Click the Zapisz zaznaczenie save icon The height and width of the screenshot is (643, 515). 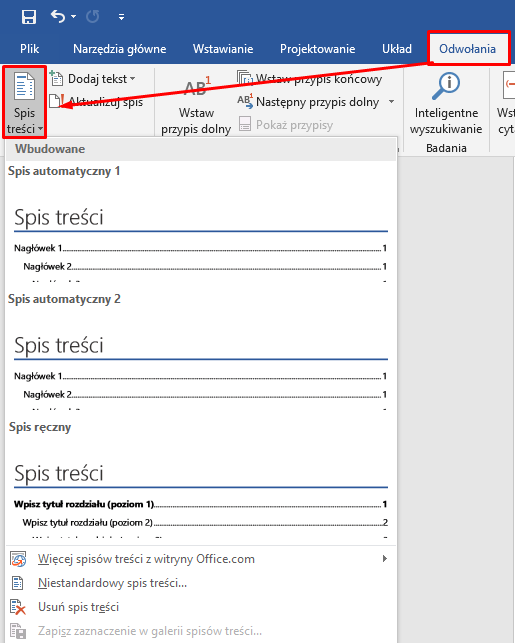(x=18, y=631)
